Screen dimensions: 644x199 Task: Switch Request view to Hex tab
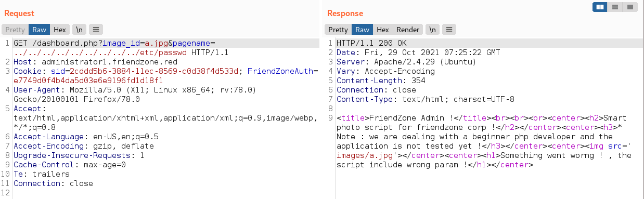pyautogui.click(x=59, y=30)
